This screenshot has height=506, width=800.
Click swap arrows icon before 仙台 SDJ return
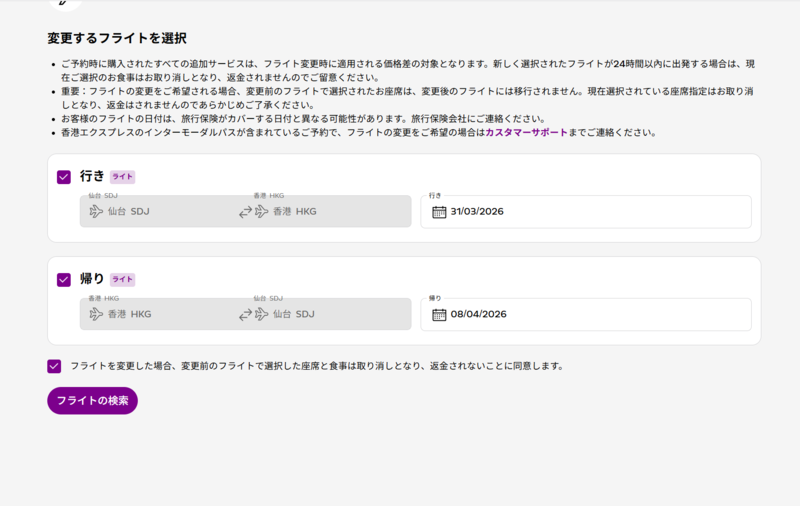point(245,314)
